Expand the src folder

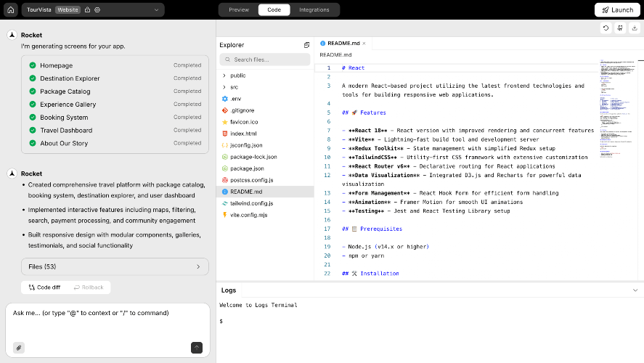point(265,87)
